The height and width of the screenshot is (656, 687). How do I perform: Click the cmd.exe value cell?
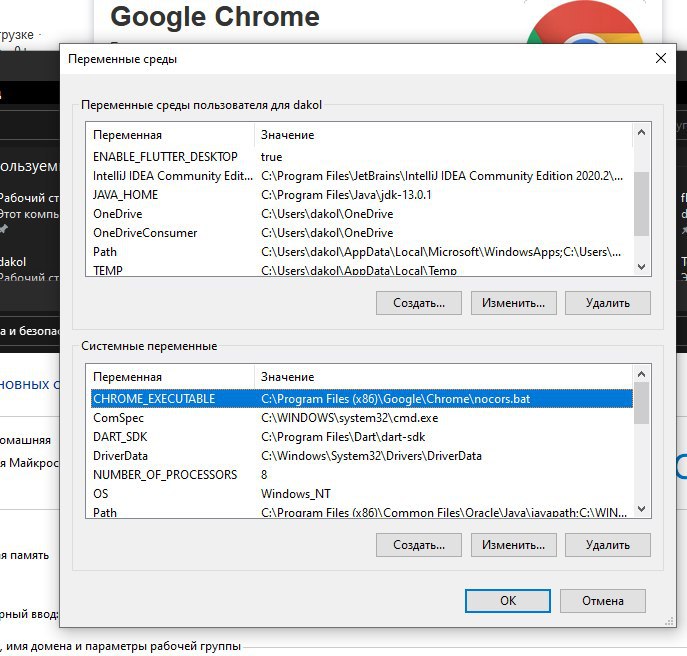click(349, 418)
